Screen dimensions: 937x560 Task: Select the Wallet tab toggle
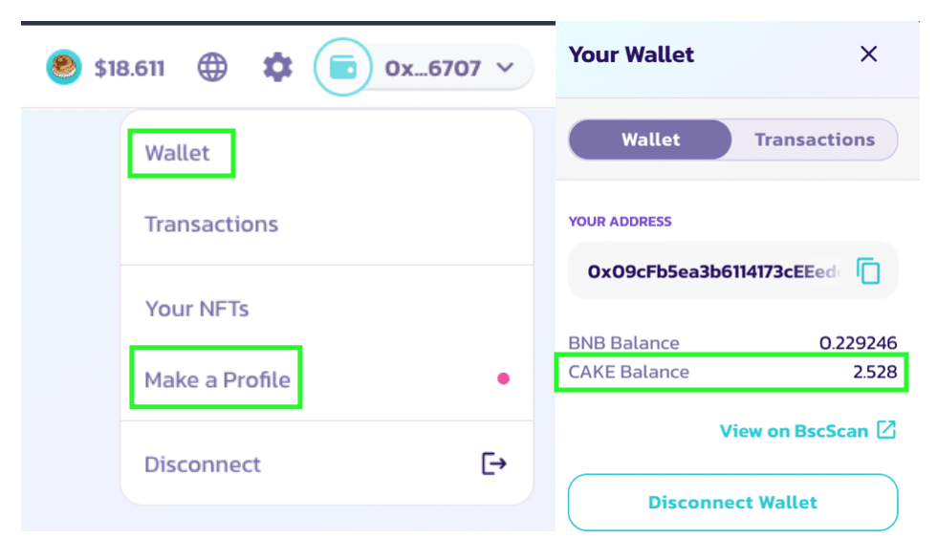point(650,140)
